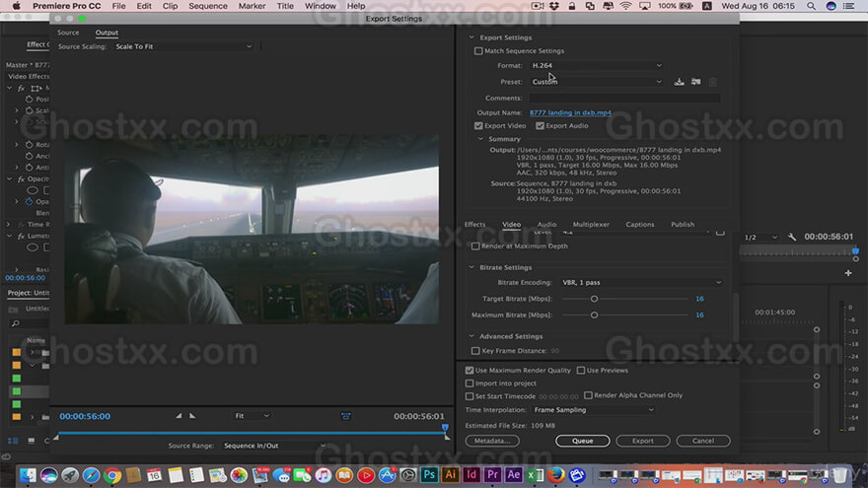Check Render Alpha Channel Only
Screen dimensions: 868x488
click(x=588, y=395)
